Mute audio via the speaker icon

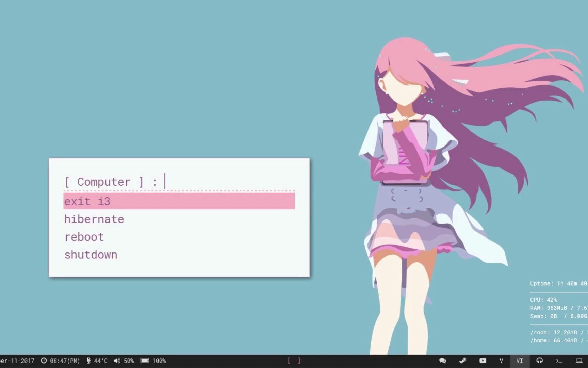click(x=117, y=361)
